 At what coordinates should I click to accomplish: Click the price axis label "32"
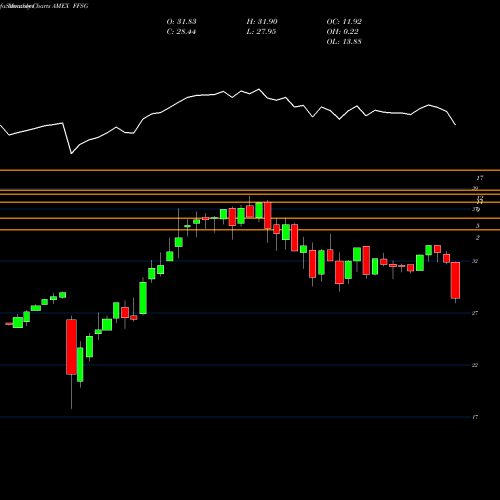475,261
